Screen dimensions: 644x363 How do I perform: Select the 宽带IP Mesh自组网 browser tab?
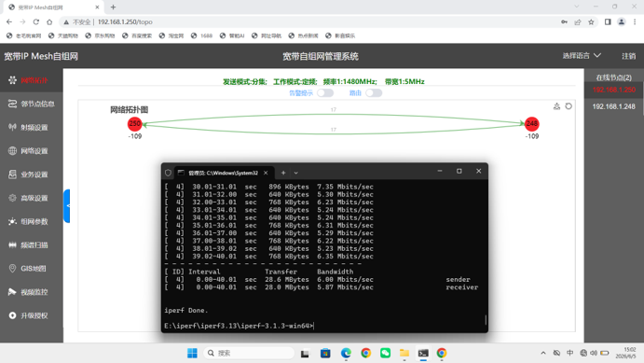(53, 7)
